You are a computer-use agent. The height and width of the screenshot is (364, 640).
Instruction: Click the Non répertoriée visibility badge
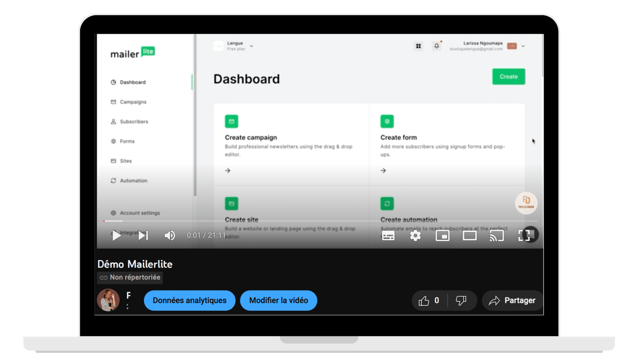coord(130,277)
